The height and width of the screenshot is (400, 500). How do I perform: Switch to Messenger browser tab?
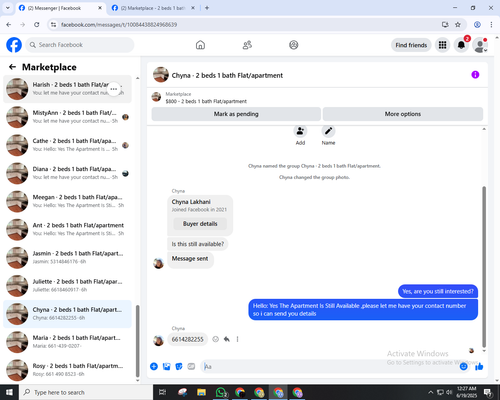point(60,8)
